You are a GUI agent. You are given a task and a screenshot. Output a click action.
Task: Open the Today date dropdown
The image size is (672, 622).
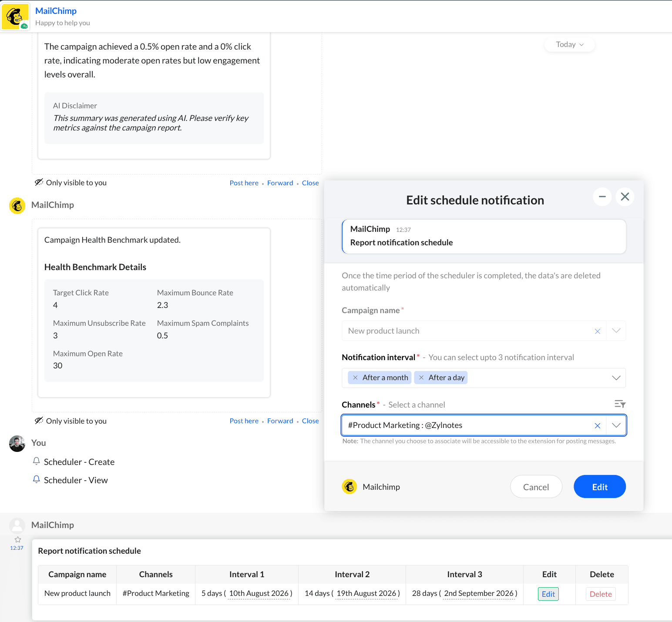(x=569, y=44)
